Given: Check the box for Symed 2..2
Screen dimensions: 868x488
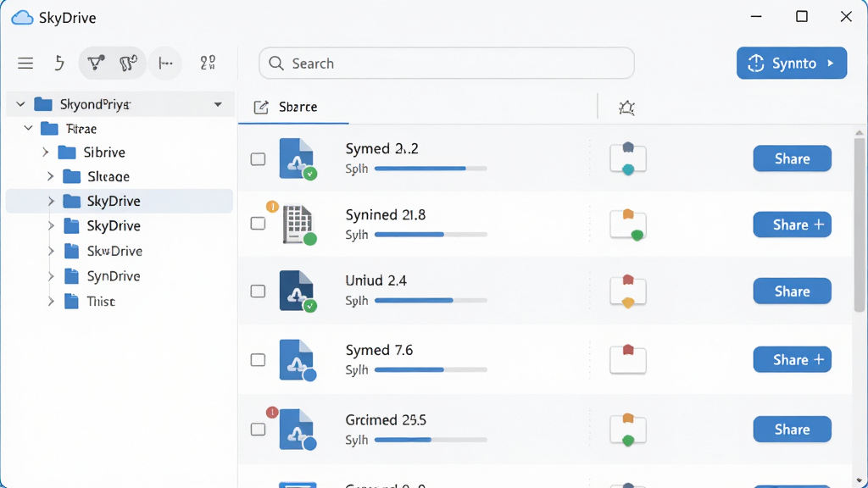Looking at the screenshot, I should click(258, 159).
